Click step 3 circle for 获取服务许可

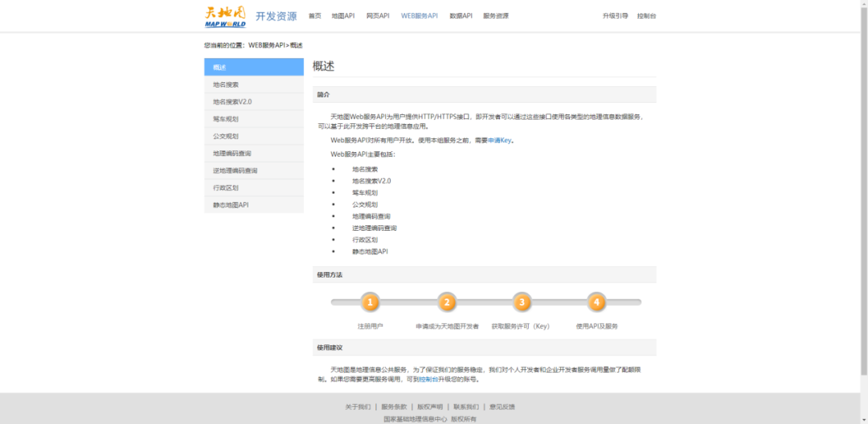(x=522, y=302)
